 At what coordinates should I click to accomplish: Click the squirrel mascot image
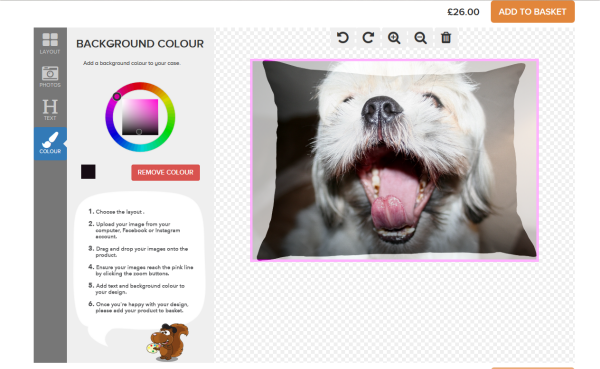point(168,342)
